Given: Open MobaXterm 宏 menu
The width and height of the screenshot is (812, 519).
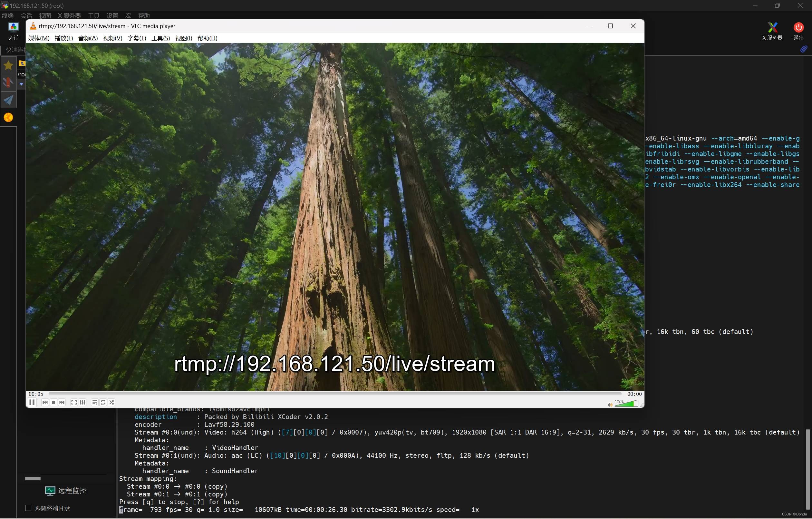Looking at the screenshot, I should 128,15.
